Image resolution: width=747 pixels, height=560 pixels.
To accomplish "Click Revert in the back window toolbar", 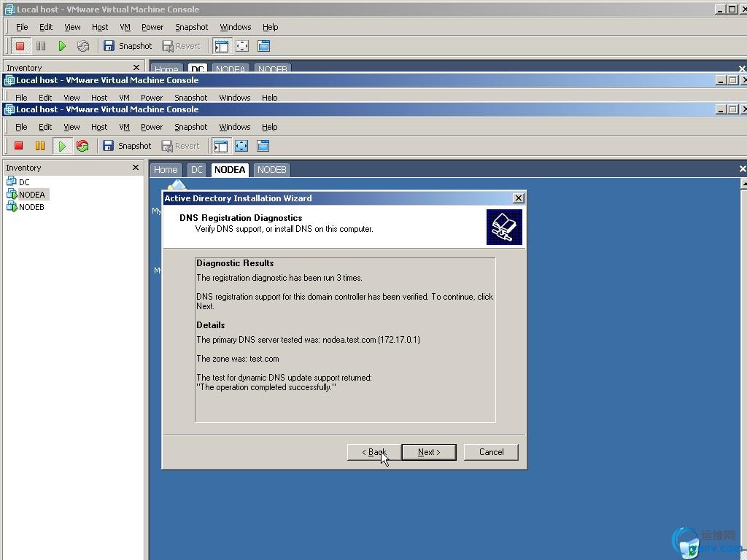I will point(182,46).
